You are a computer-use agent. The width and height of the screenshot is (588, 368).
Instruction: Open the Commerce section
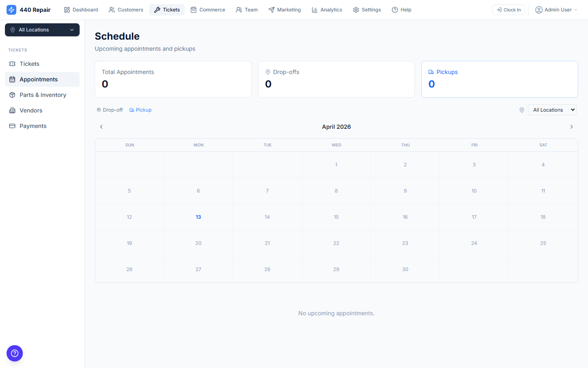pos(208,9)
